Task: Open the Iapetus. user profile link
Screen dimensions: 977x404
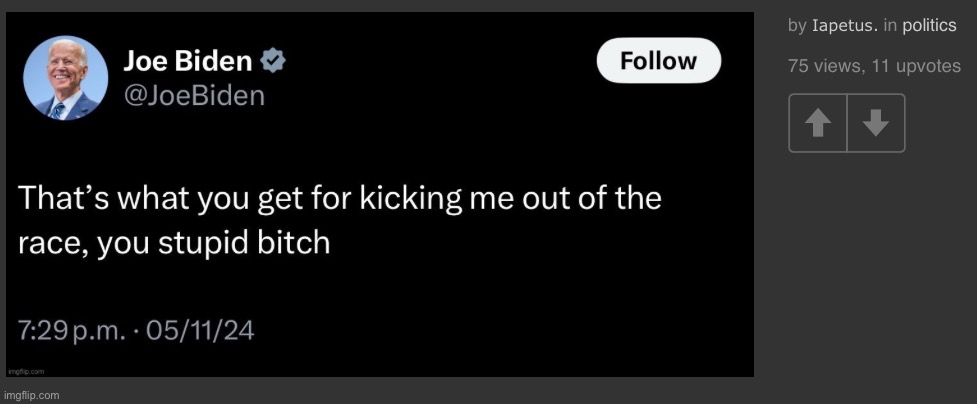Action: [x=844, y=26]
